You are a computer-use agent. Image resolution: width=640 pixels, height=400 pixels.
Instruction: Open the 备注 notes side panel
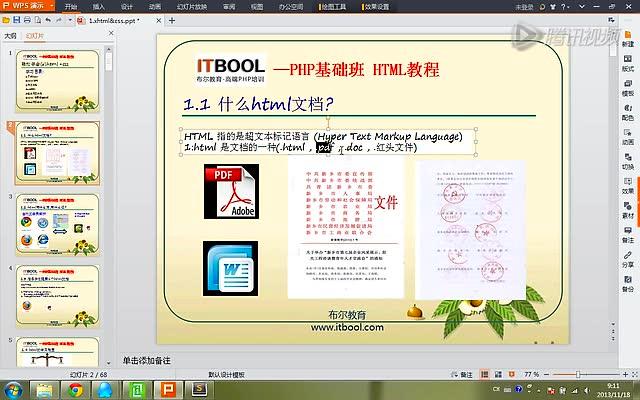pyautogui.click(x=628, y=236)
